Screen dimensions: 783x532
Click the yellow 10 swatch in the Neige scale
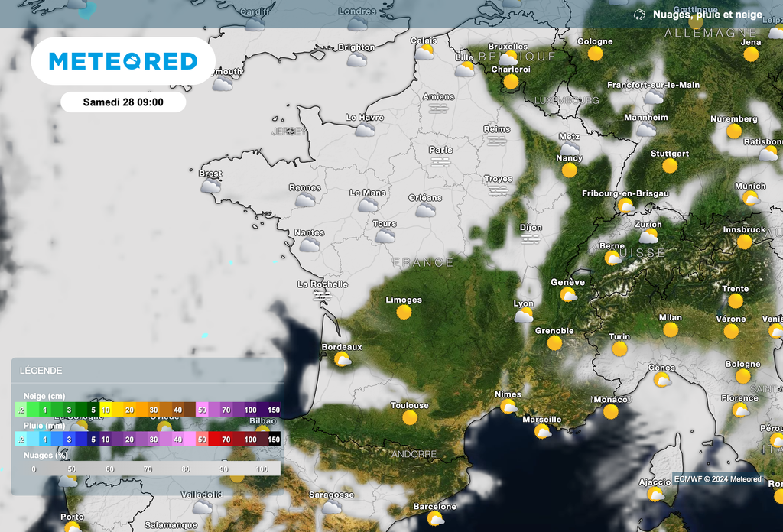pyautogui.click(x=106, y=410)
